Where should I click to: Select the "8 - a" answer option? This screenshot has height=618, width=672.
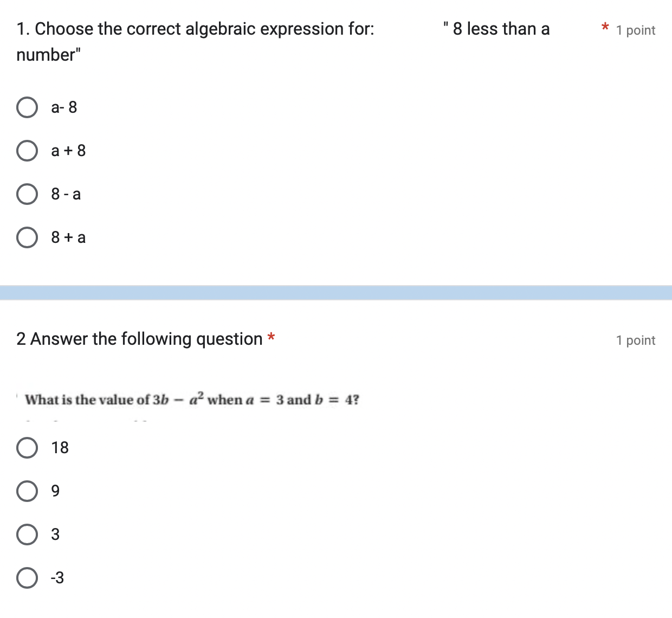(x=27, y=194)
